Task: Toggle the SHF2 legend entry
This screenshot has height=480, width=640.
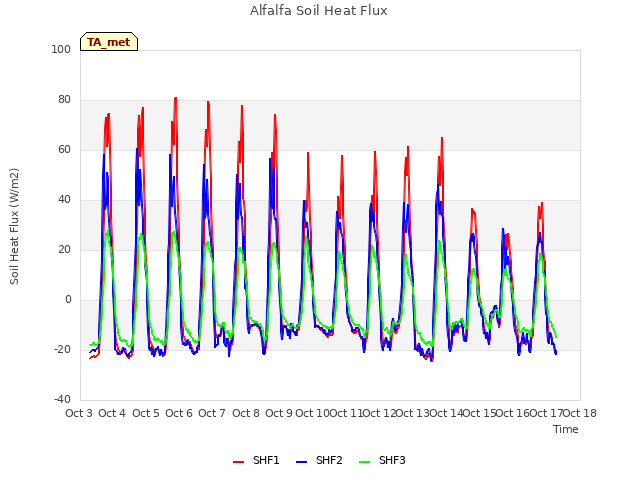Action: tap(319, 460)
